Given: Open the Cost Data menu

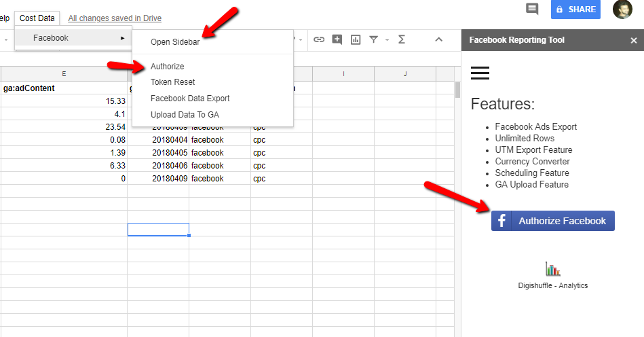Looking at the screenshot, I should (x=37, y=18).
